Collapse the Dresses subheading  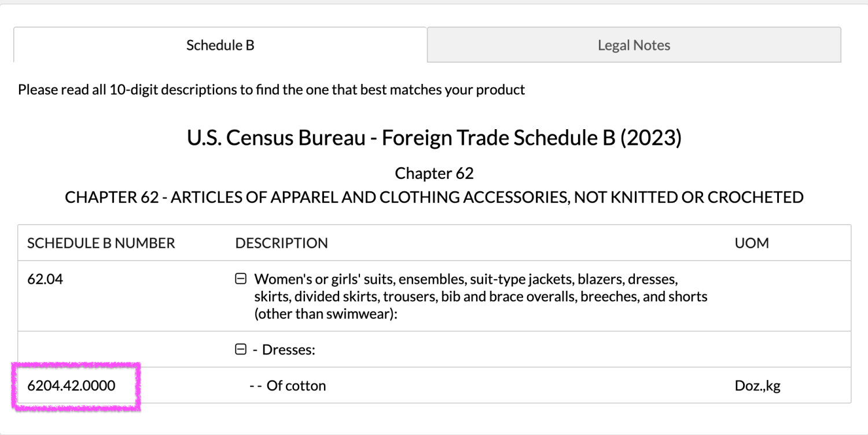coord(241,350)
